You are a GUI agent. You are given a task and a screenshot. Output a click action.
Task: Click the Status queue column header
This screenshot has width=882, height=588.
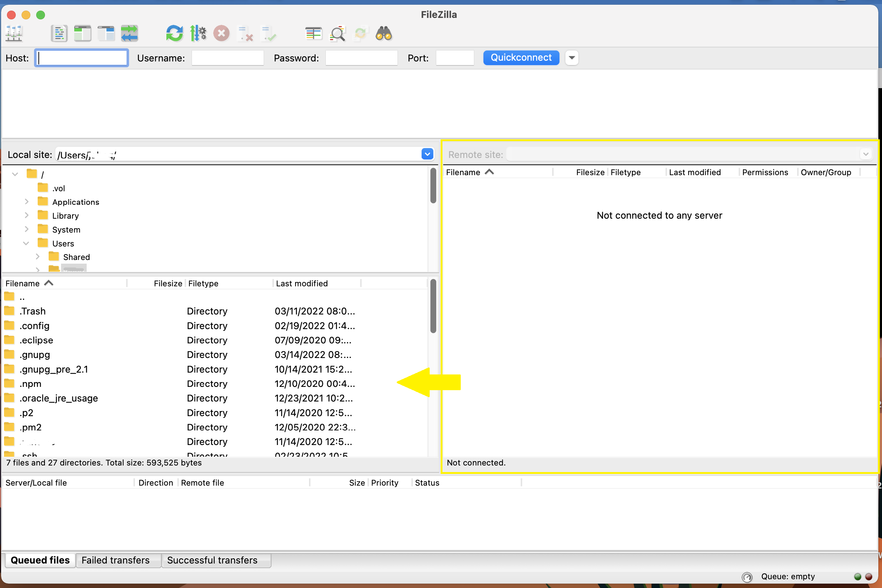coord(467,483)
